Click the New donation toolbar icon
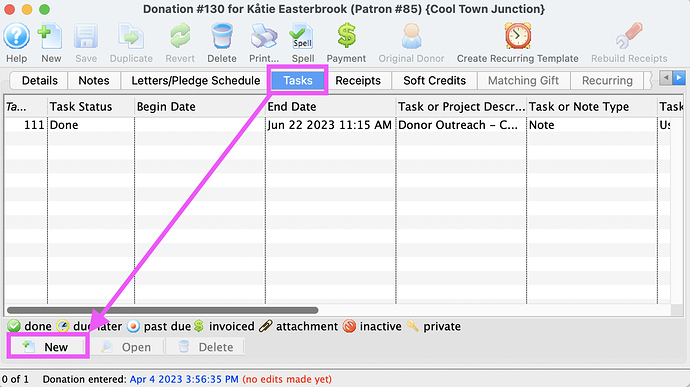The width and height of the screenshot is (690, 387). click(x=50, y=36)
